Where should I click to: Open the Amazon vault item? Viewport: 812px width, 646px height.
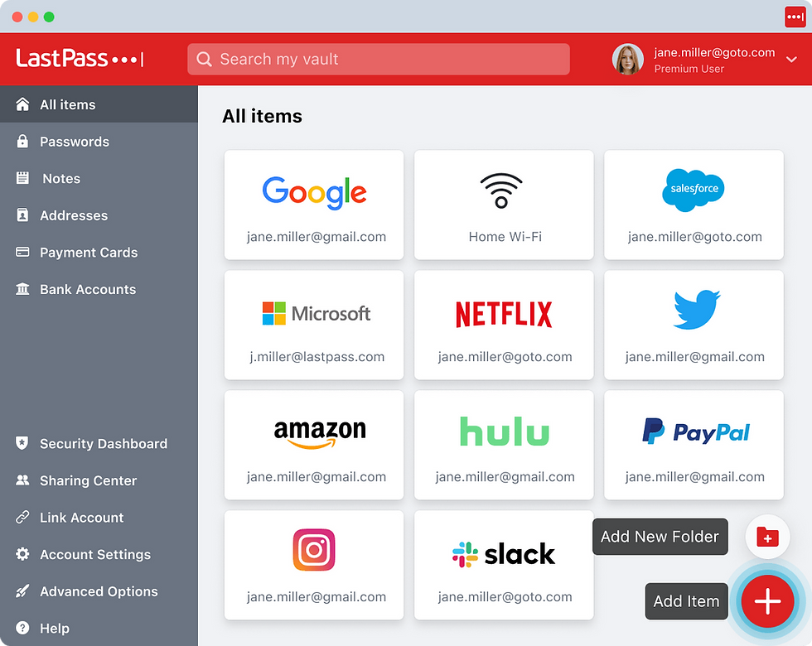click(x=314, y=446)
